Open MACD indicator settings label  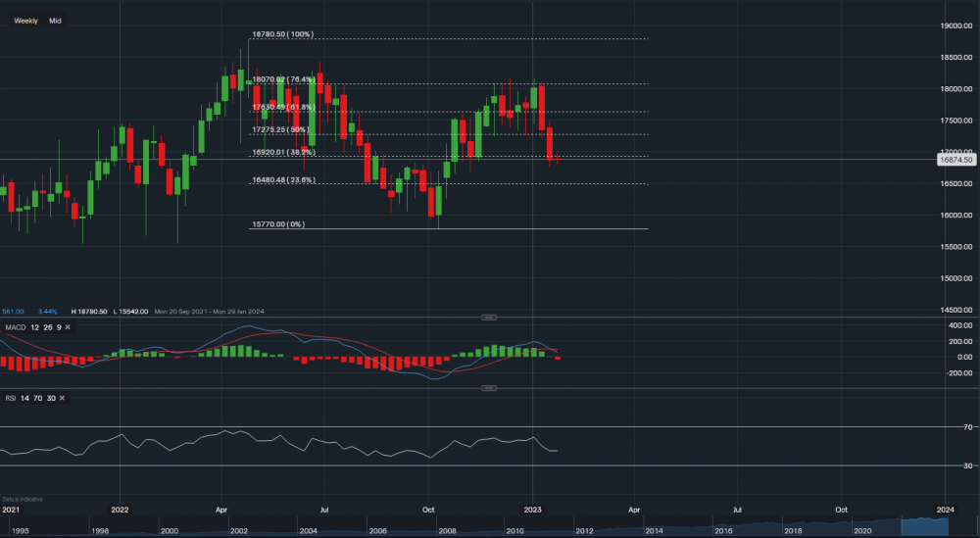pos(16,327)
